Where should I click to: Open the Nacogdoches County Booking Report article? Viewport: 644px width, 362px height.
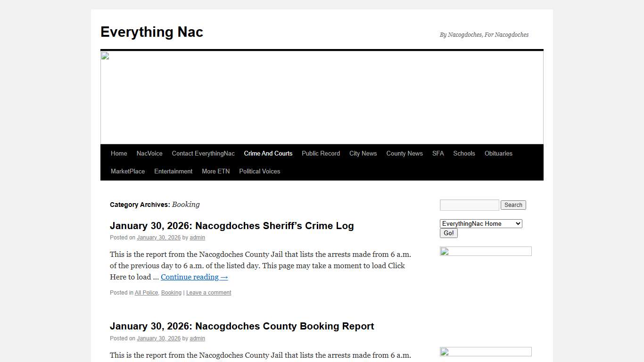pyautogui.click(x=242, y=326)
